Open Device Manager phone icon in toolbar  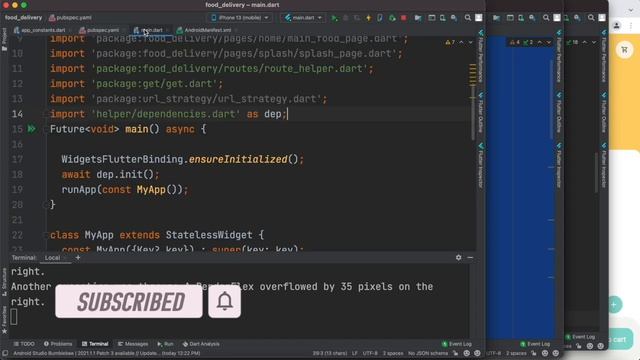442,18
